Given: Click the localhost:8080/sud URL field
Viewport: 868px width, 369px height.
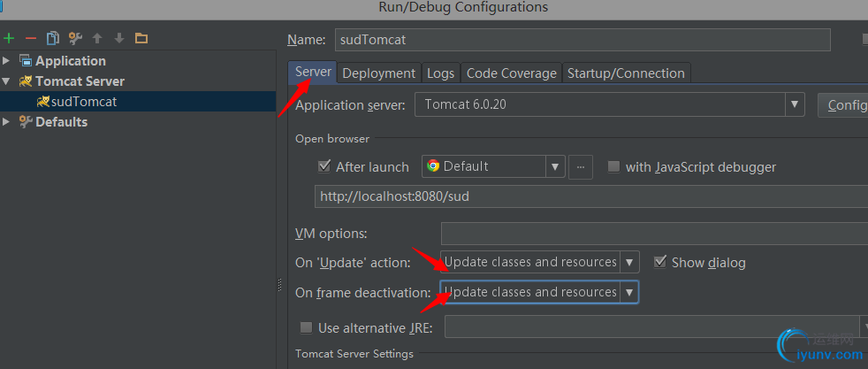Looking at the screenshot, I should [x=591, y=196].
